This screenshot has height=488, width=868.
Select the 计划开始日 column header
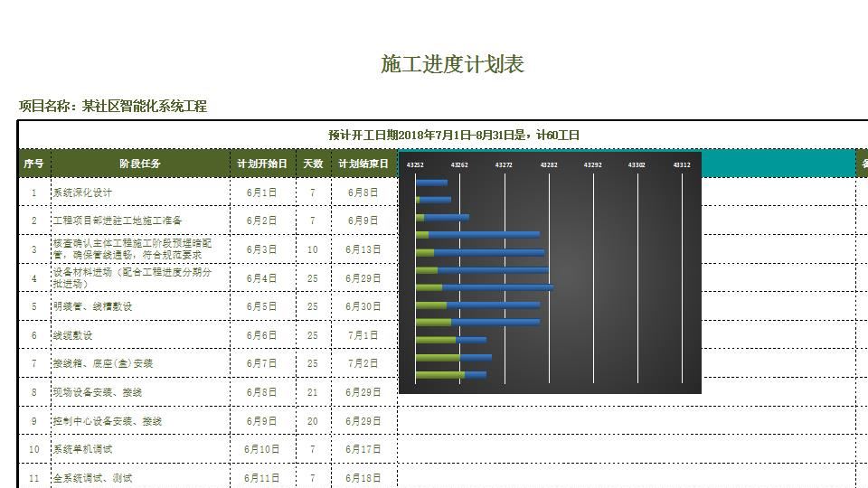tap(262, 164)
